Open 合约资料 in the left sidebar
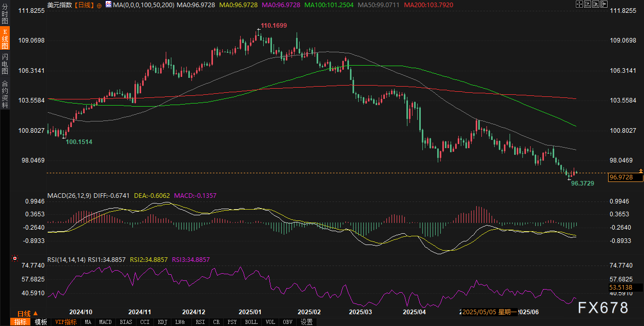Screen dimensions: 644x326 pos(5,93)
